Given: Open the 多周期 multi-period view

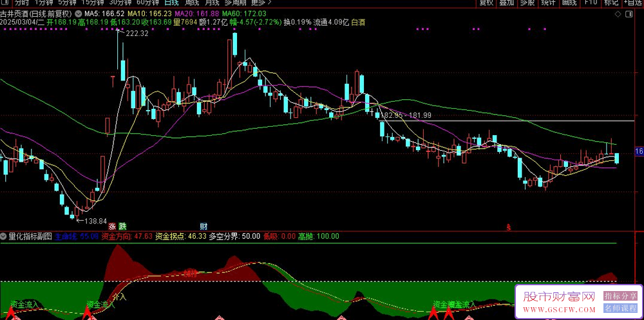Looking at the screenshot, I should point(235,3).
